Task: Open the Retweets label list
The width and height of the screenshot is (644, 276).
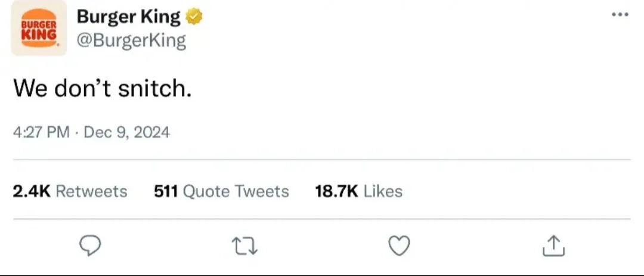Action: tap(91, 191)
